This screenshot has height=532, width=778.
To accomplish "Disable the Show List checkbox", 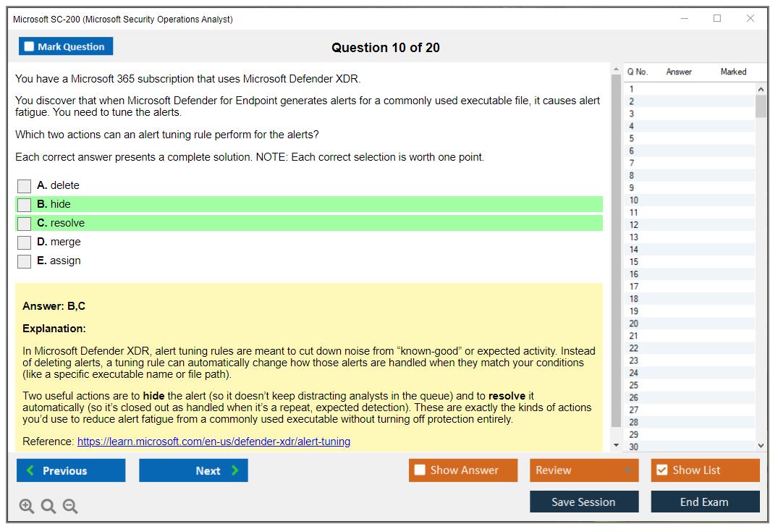I will (x=661, y=470).
